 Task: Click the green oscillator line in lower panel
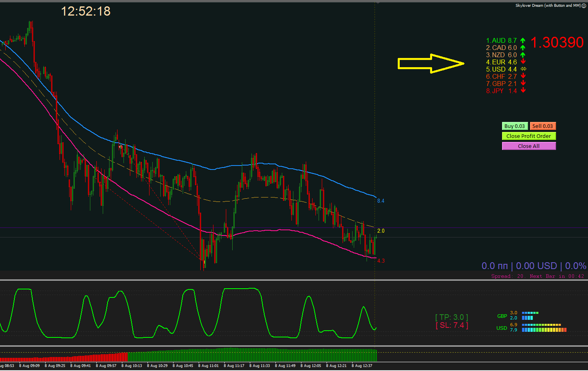click(x=188, y=313)
